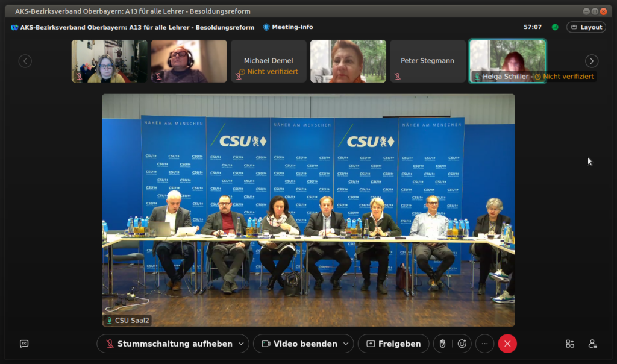This screenshot has width=617, height=364.
Task: Open audio options arrow beside Stummschaltung aufheben
Action: pos(241,344)
